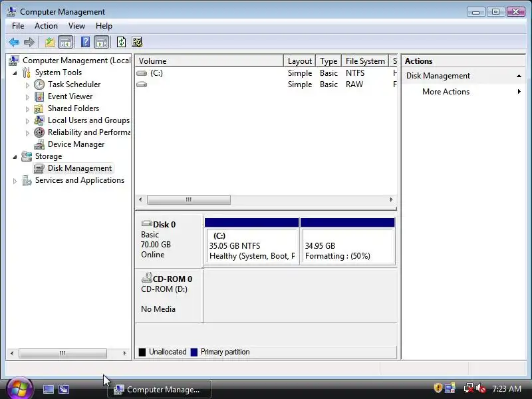Click the drive icon of the RAW volume
532x399 pixels.
(142, 84)
